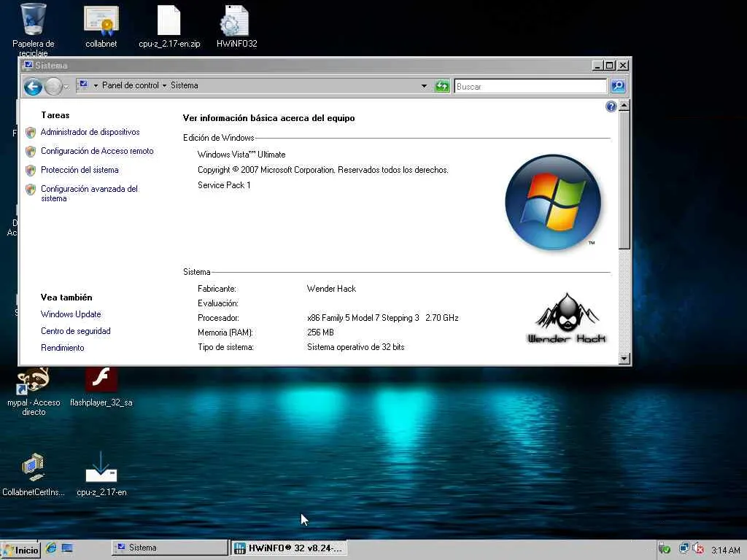747x560 pixels.
Task: Click the greyed forward navigation button
Action: coord(53,87)
